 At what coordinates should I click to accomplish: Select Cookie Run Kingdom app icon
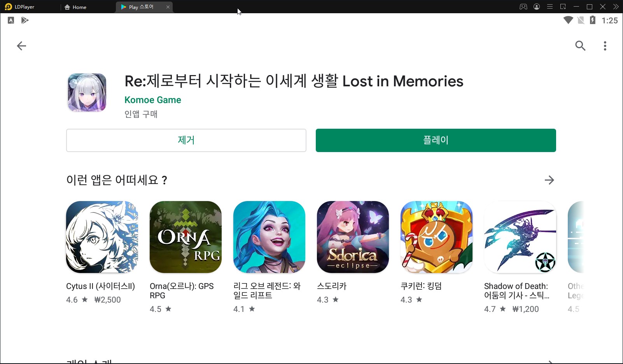pyautogui.click(x=436, y=237)
